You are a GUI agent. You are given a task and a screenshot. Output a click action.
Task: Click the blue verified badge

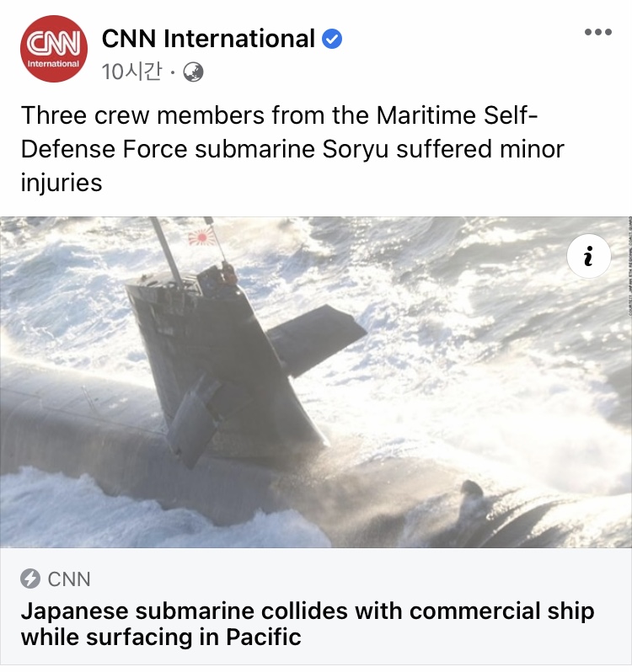(x=332, y=39)
